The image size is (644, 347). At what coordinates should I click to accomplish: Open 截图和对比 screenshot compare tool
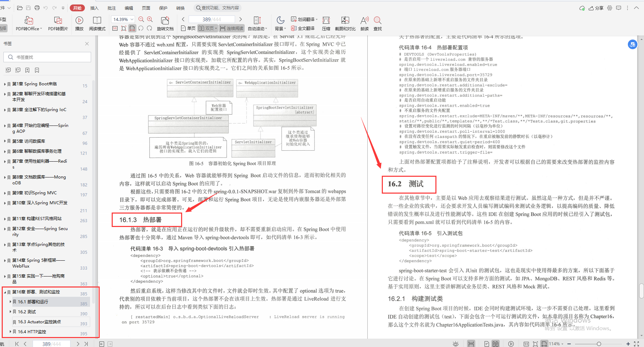point(345,24)
